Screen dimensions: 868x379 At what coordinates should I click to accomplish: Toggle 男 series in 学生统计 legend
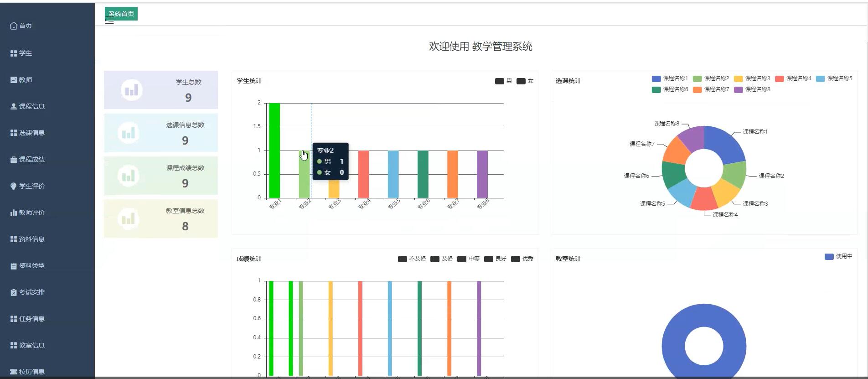503,81
